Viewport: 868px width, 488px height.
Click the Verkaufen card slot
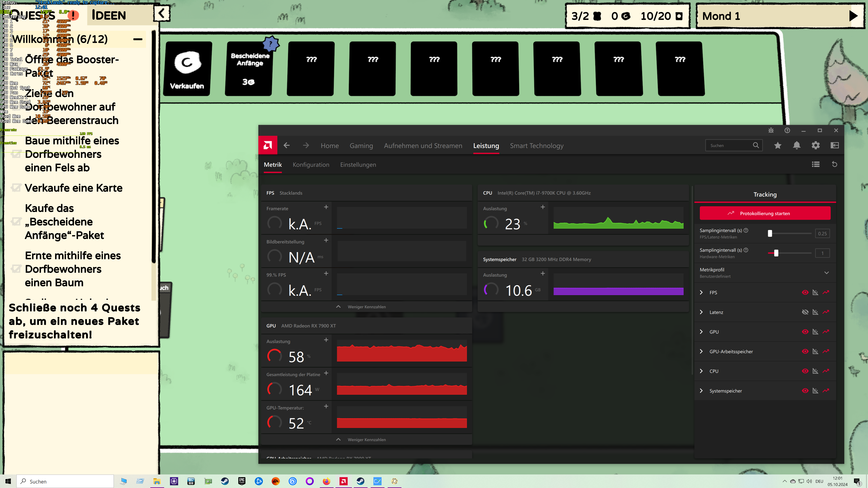[188, 69]
